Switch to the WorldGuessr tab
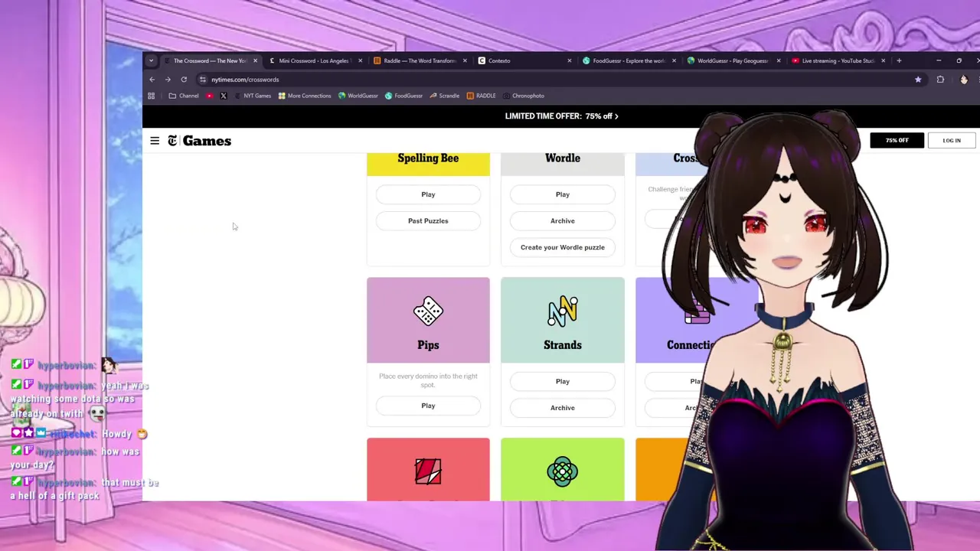Screen dimensions: 980x551 pos(733,60)
